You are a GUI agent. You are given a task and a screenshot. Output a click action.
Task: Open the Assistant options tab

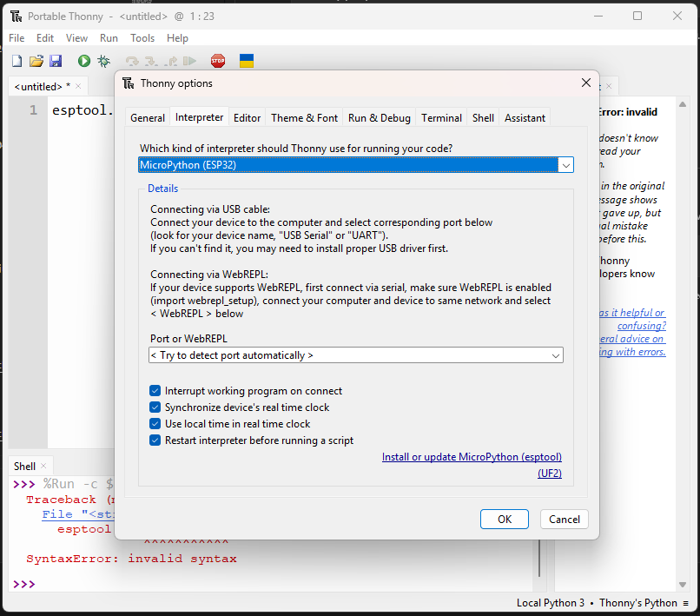(x=525, y=118)
